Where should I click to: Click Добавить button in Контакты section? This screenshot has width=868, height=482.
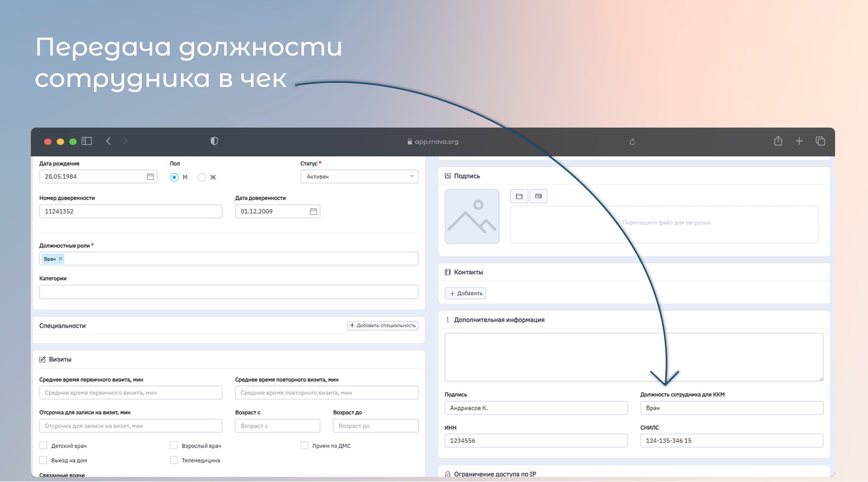coord(465,293)
